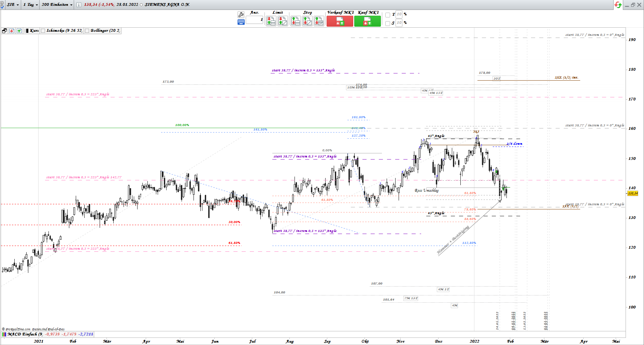Click the "3XZ (1/2) inv." label

tap(567, 78)
